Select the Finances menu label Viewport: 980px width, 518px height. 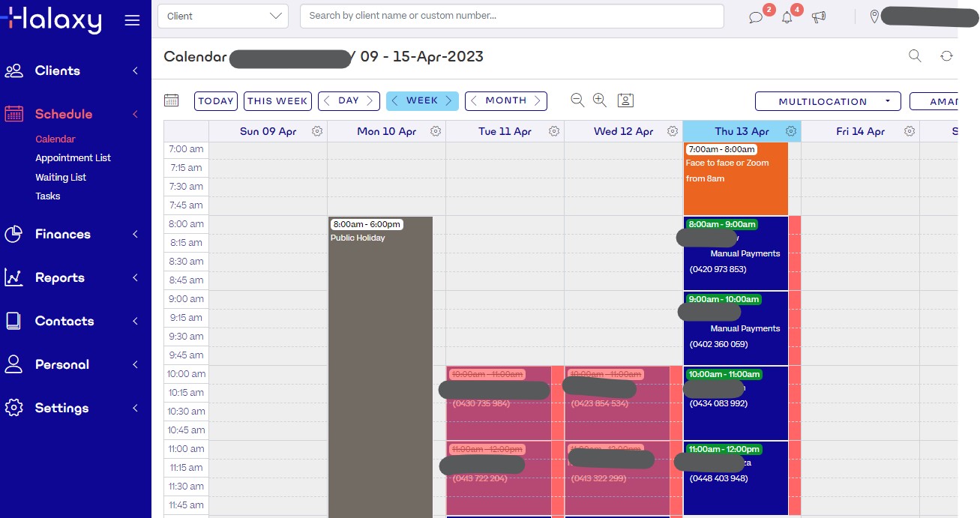62,234
